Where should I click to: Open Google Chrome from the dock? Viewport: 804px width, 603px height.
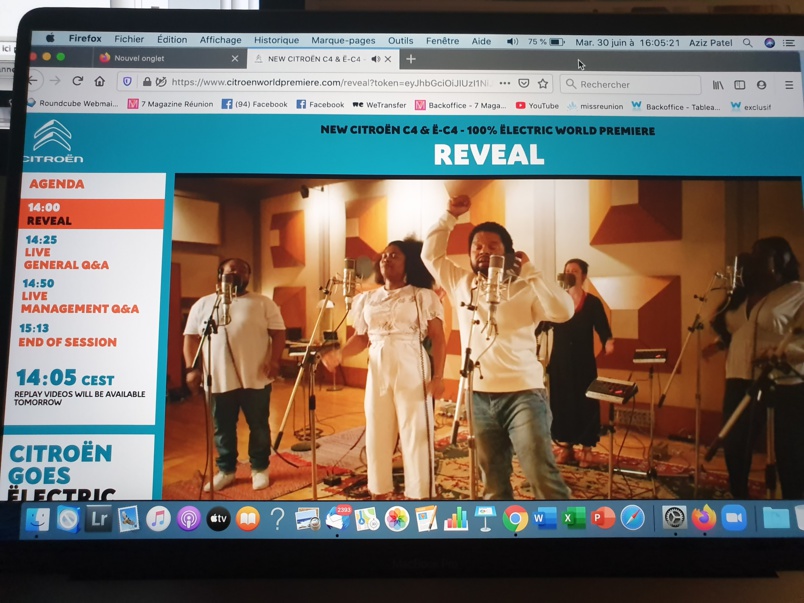pyautogui.click(x=515, y=519)
